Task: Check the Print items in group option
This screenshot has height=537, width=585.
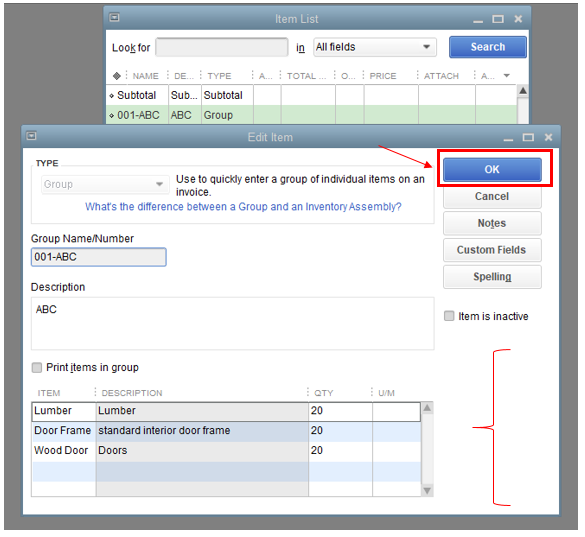Action: [37, 368]
